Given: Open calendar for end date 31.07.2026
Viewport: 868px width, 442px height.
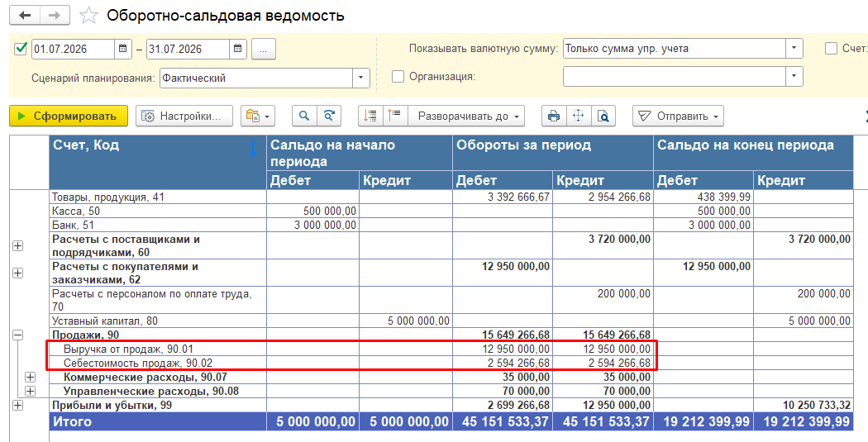Looking at the screenshot, I should [x=237, y=49].
